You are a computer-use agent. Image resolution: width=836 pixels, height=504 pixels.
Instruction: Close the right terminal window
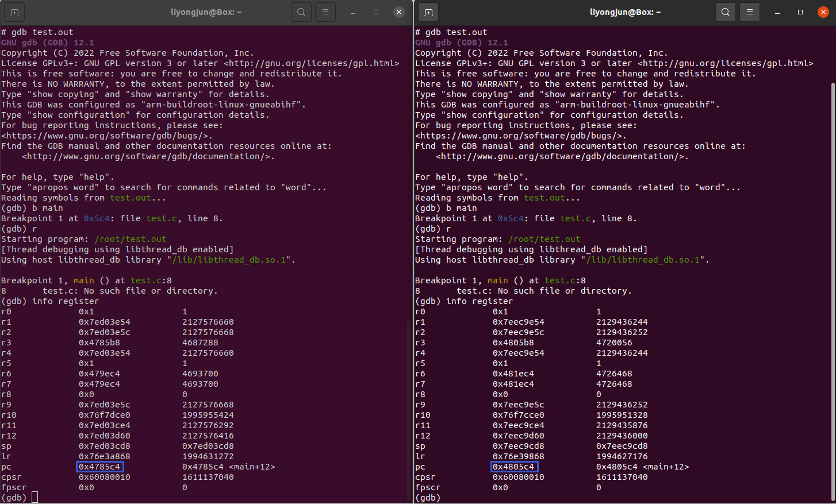click(823, 12)
